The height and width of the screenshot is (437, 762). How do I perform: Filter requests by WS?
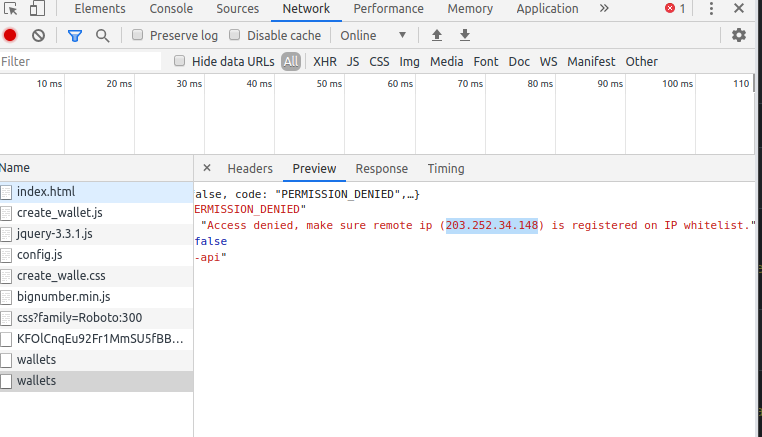tap(548, 62)
